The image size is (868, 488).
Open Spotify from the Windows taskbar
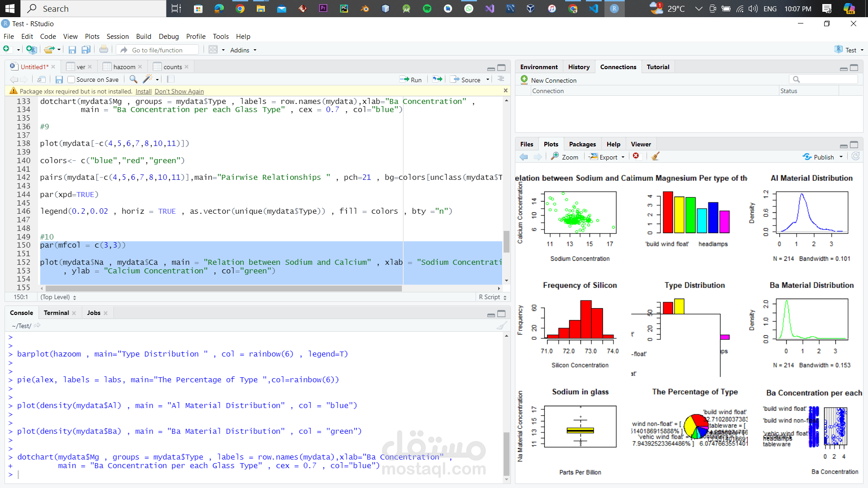click(x=427, y=9)
